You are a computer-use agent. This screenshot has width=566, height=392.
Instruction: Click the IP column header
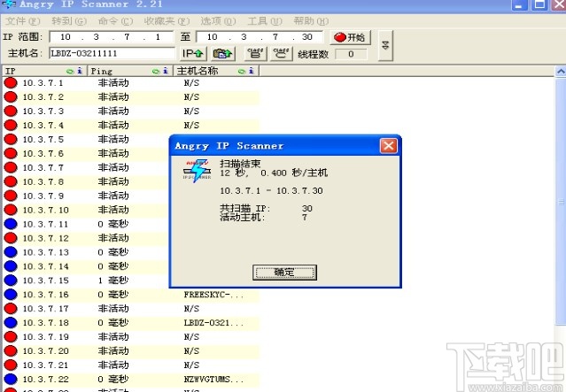[x=45, y=71]
